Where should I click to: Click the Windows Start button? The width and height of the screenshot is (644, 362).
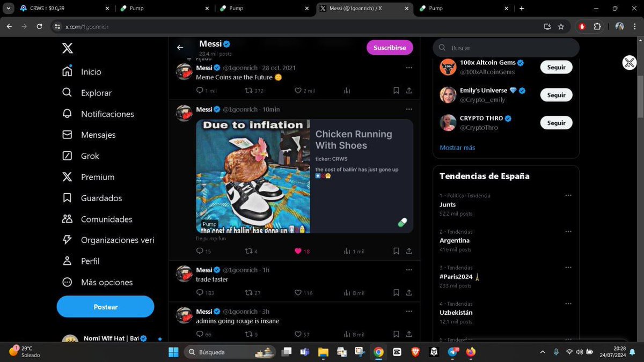(174, 352)
